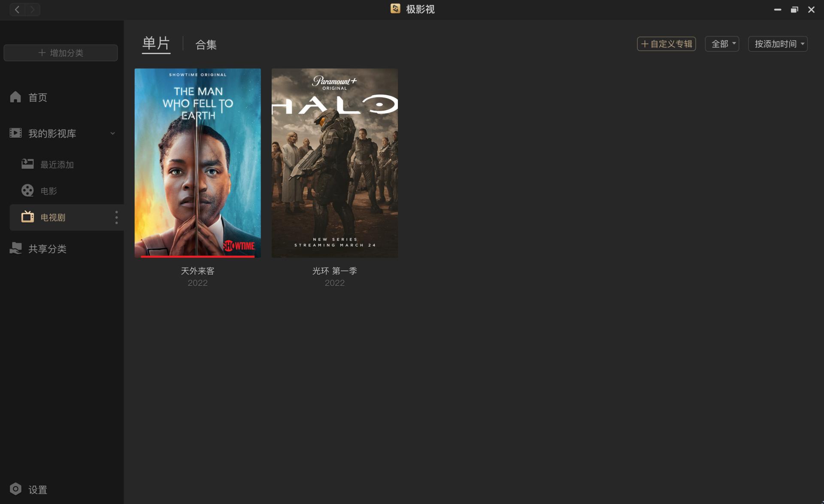
Task: Click the forward navigation arrow
Action: click(32, 9)
